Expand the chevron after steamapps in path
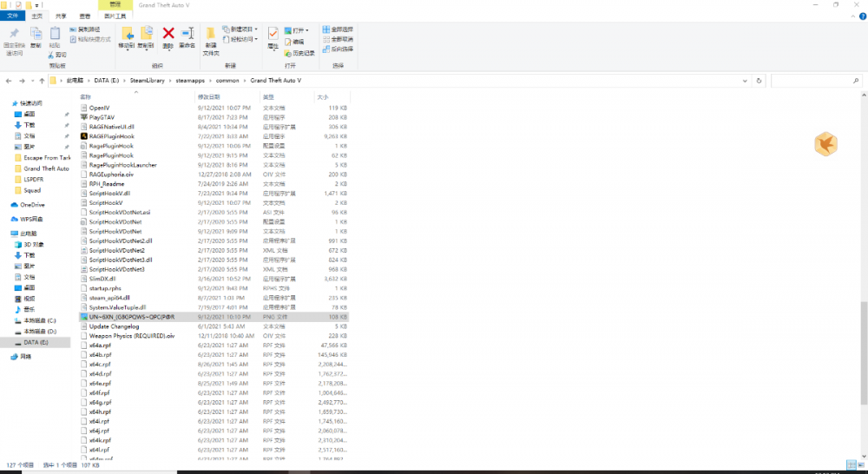 tap(210, 81)
